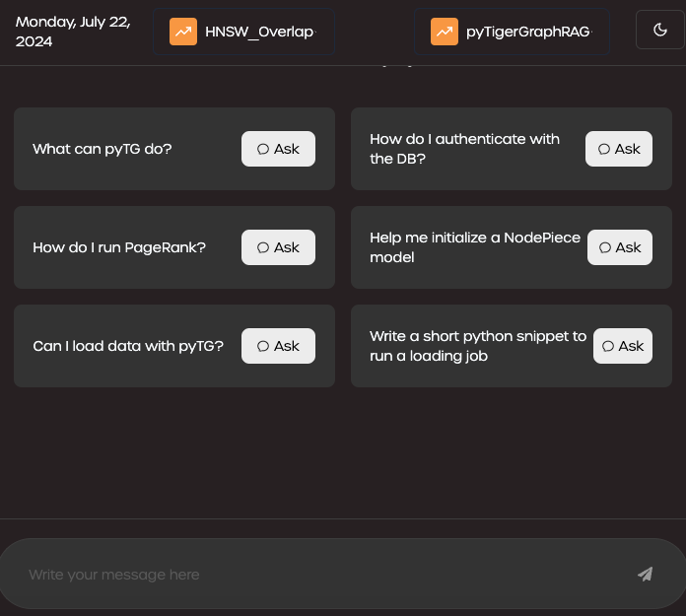Click "Help me initialize a NodePiece model" text

475,247
